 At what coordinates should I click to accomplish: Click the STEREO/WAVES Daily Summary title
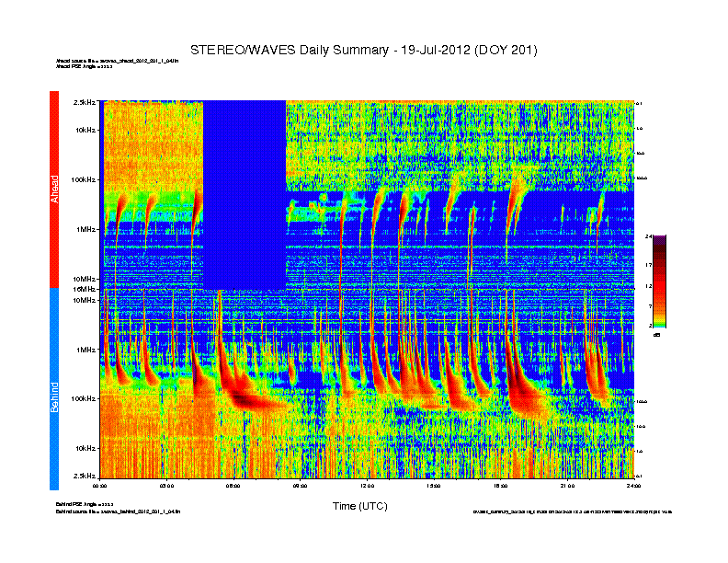[x=363, y=49]
